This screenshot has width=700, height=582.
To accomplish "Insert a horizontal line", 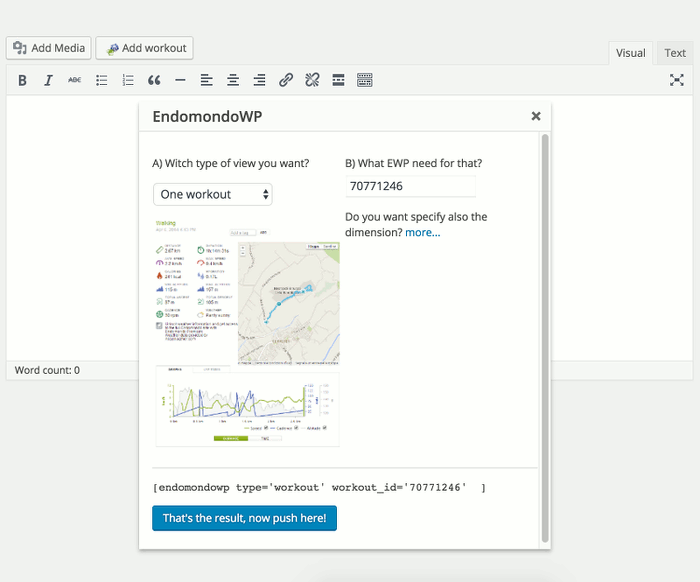I will point(180,80).
